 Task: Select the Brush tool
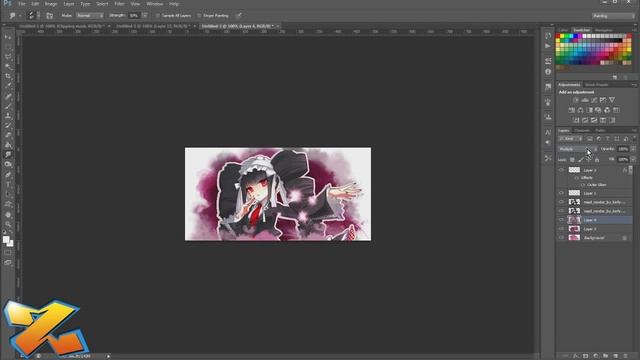8,106
